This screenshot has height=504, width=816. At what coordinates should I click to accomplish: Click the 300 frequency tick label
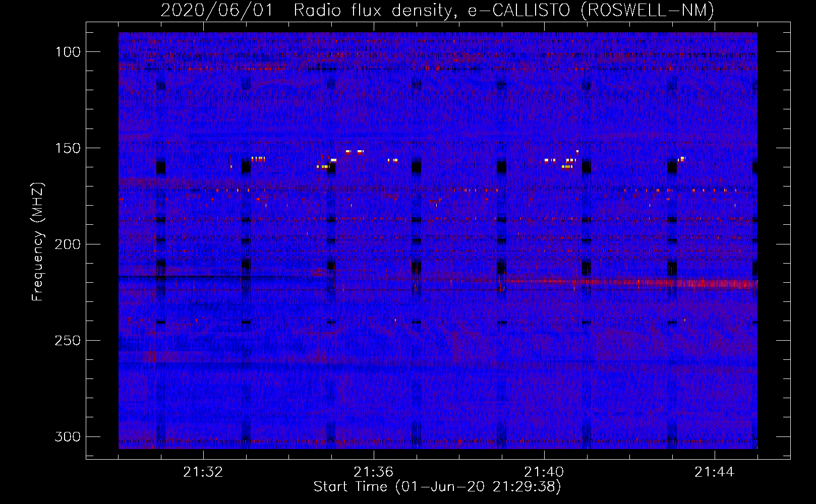(68, 436)
